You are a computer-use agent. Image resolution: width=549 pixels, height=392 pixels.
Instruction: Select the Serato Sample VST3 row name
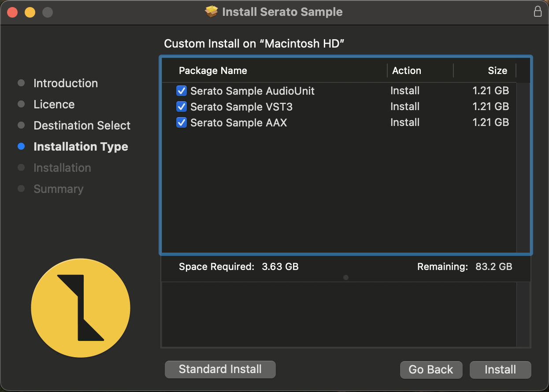click(x=241, y=107)
